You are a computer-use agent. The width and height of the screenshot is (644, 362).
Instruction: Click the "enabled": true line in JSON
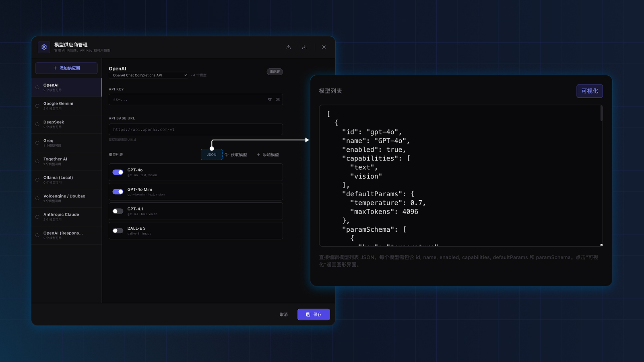pos(374,150)
